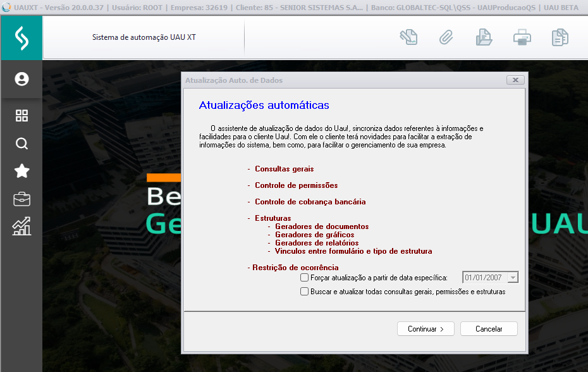Expand the date dropdown arrow for 01/01/2007
Image resolution: width=588 pixels, height=372 pixels.
pos(513,278)
